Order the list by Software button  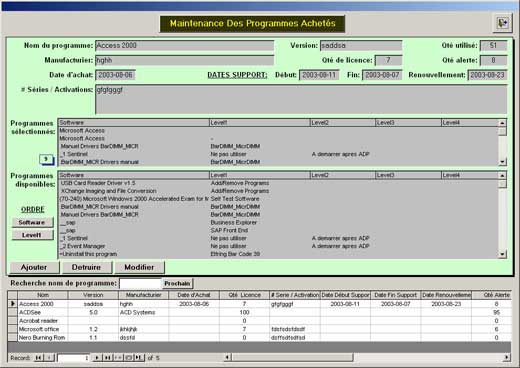[32, 222]
